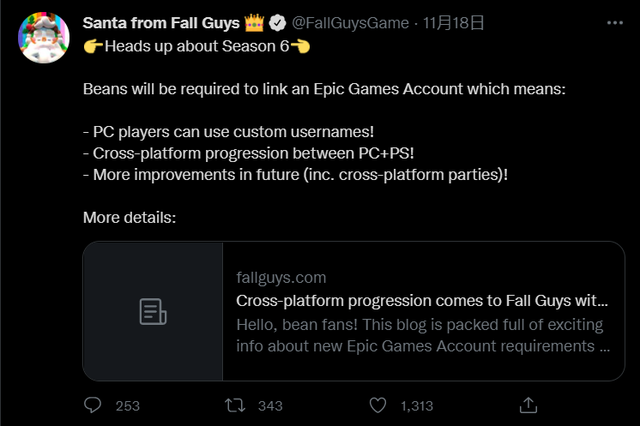Open the share tweet icon

(528, 405)
